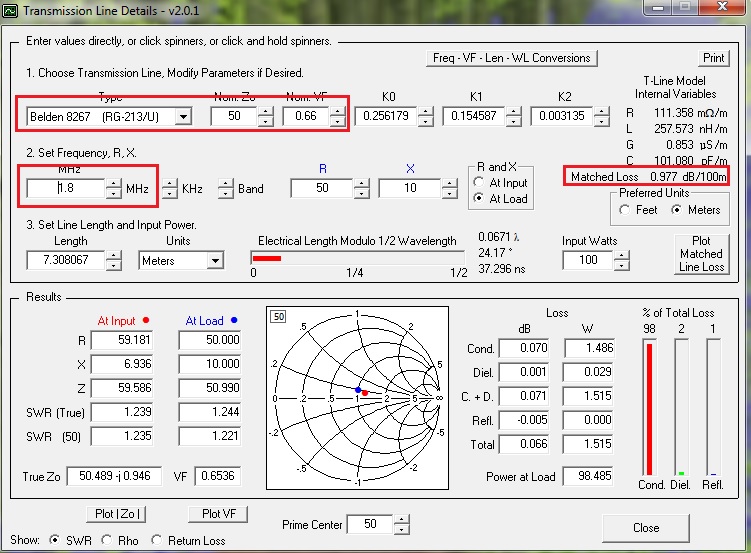This screenshot has height=553, width=751.
Task: Click the Cond. loss W value 1.486
Action: [589, 348]
